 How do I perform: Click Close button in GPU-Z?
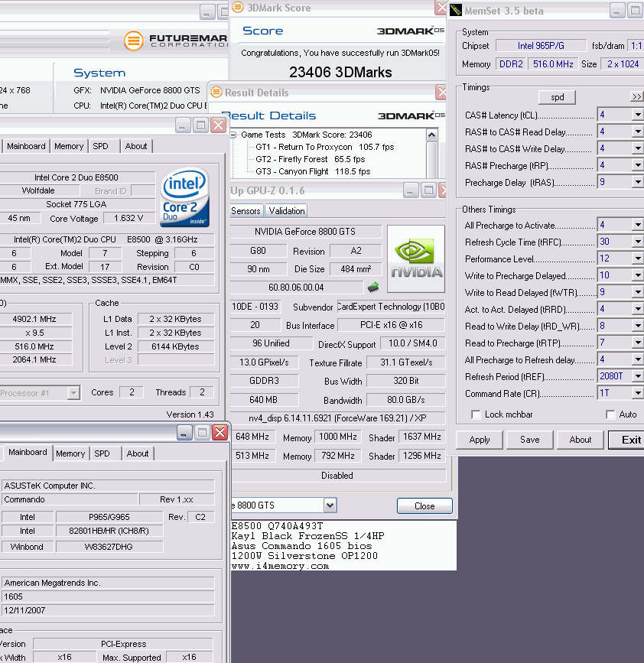coord(424,506)
